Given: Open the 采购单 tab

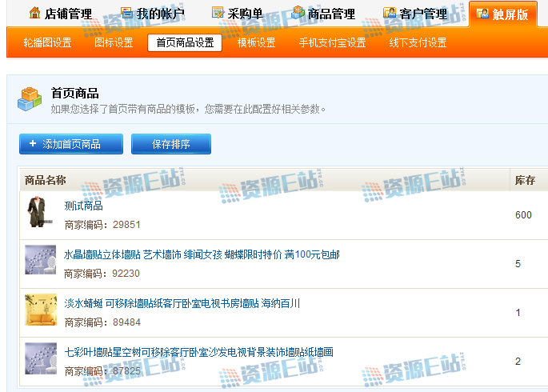Looking at the screenshot, I should pyautogui.click(x=237, y=14).
